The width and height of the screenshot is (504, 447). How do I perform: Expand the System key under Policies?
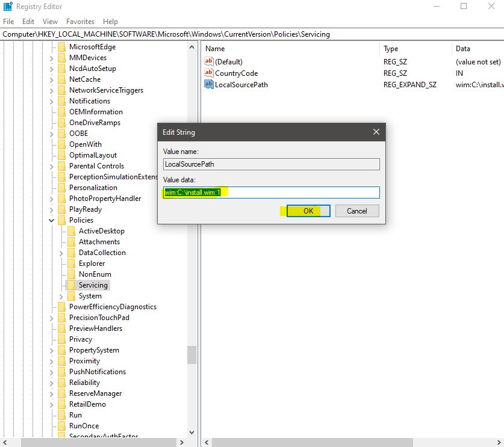coord(61,296)
